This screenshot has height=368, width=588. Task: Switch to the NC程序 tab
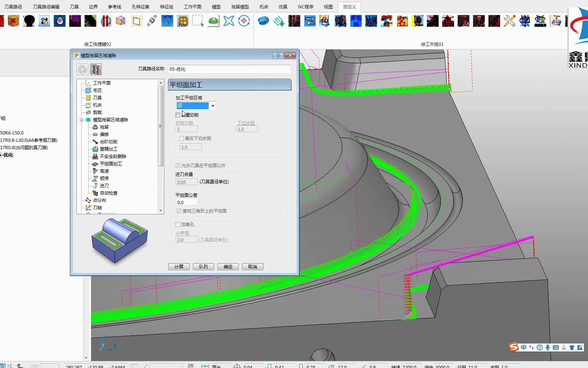306,7
